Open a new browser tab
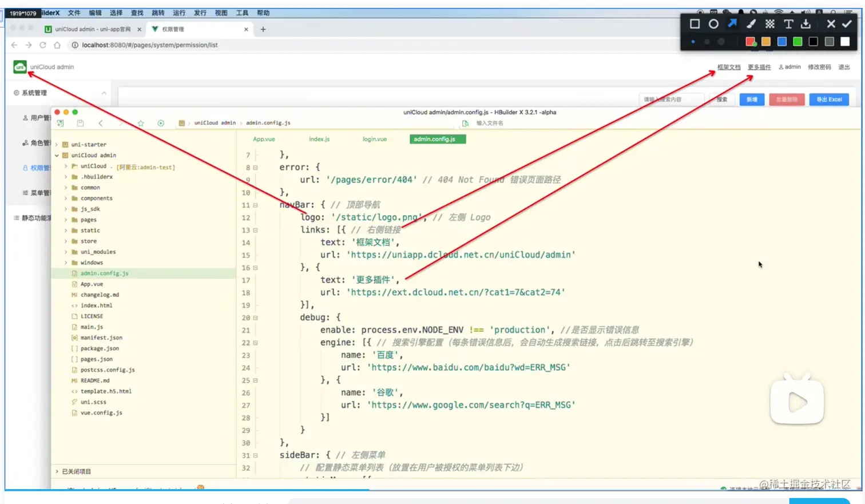The width and height of the screenshot is (865, 504). 263,29
